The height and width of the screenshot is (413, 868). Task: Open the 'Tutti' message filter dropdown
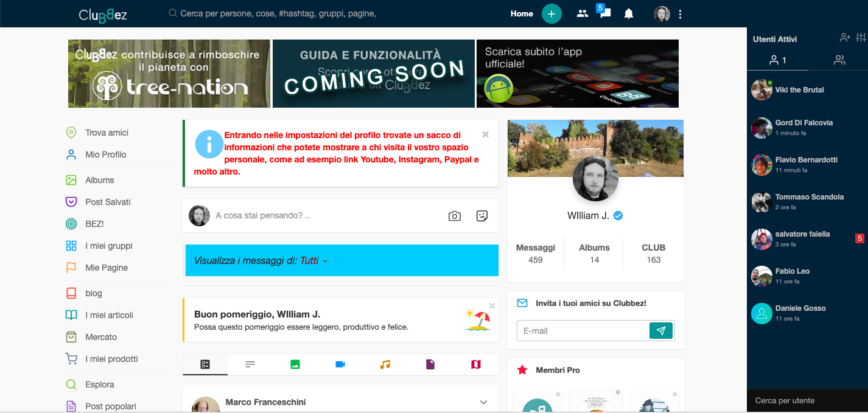pos(314,261)
